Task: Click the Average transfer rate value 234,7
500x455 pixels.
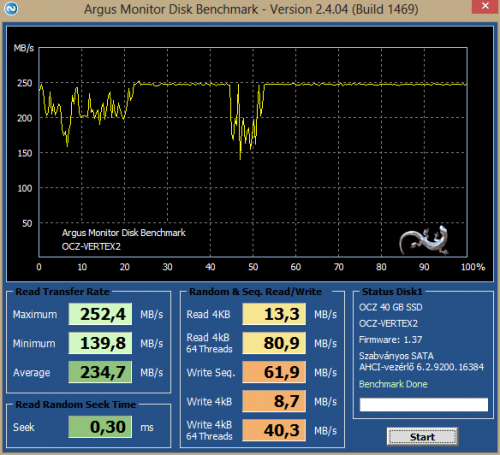Action: point(100,372)
